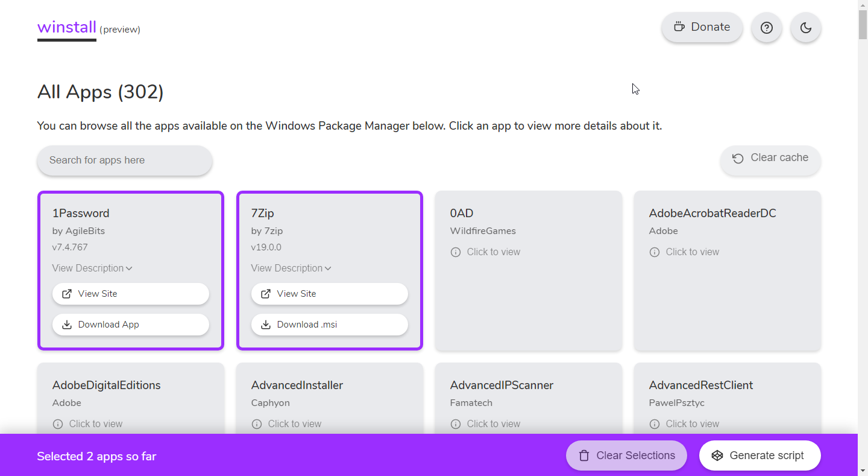Click Download App for 1Password
This screenshot has width=868, height=476.
point(130,325)
